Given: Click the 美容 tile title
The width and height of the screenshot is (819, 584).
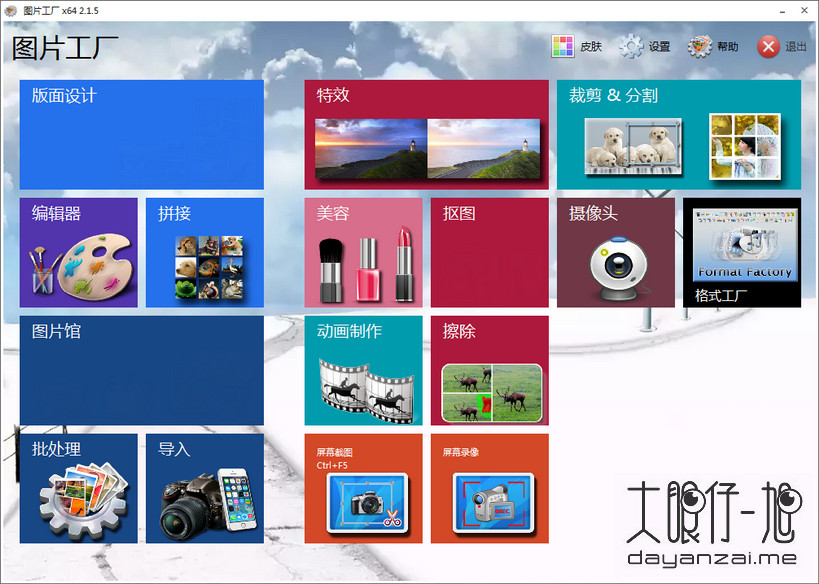Looking at the screenshot, I should pos(333,213).
